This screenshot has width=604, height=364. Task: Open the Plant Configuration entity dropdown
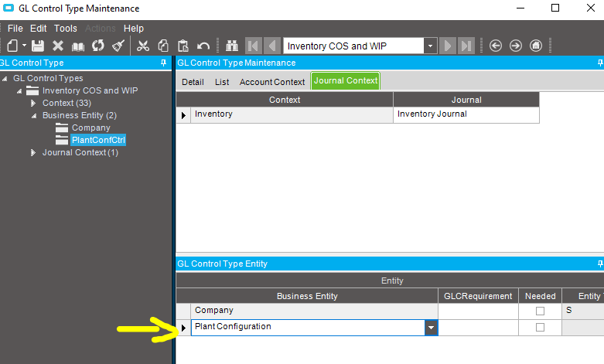[431, 328]
